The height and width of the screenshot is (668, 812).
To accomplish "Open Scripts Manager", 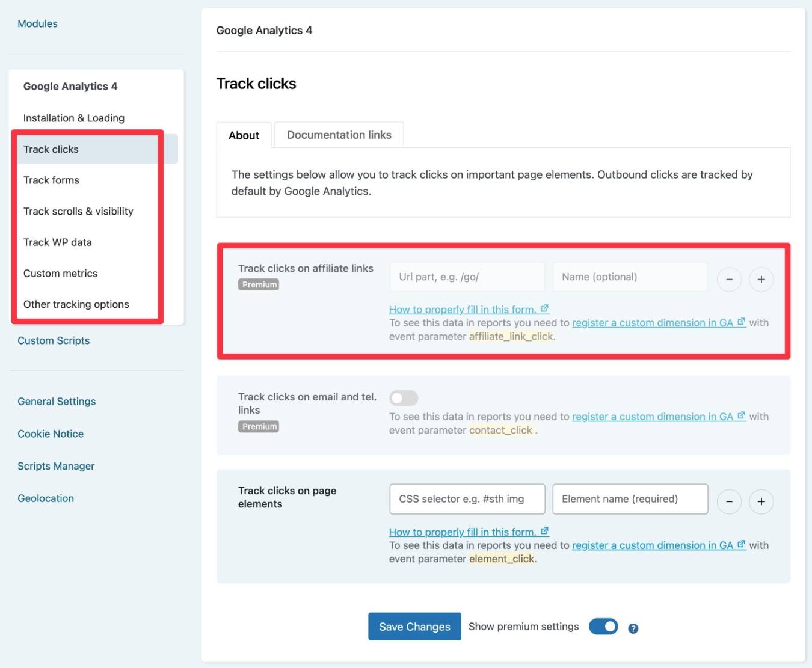I will coord(56,466).
